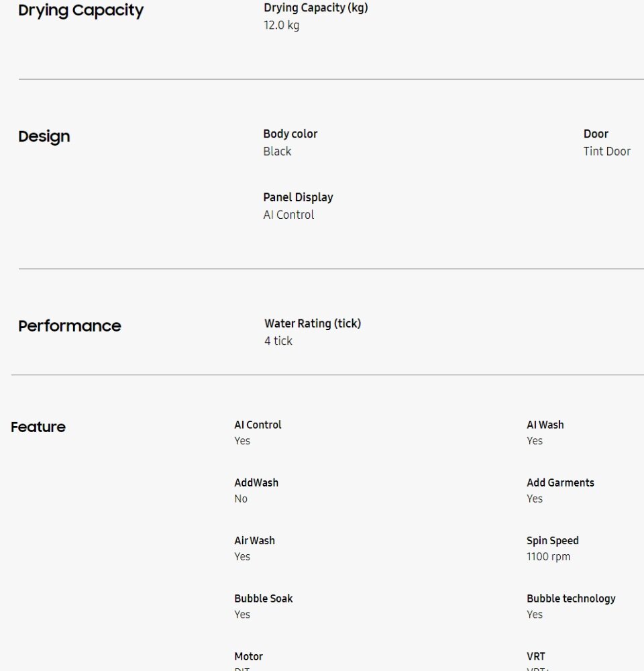Click the AI Wash feature label
Viewport: 644px width, 671px height.
pos(545,425)
